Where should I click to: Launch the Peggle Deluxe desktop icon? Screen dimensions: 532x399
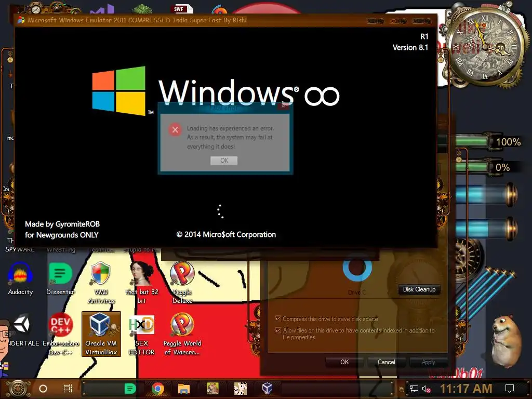pyautogui.click(x=182, y=282)
